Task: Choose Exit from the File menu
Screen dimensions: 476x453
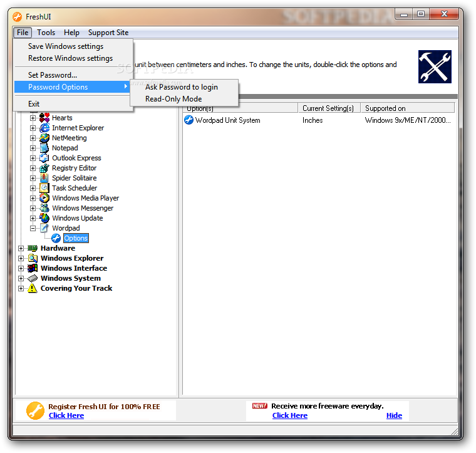Action: click(73, 104)
